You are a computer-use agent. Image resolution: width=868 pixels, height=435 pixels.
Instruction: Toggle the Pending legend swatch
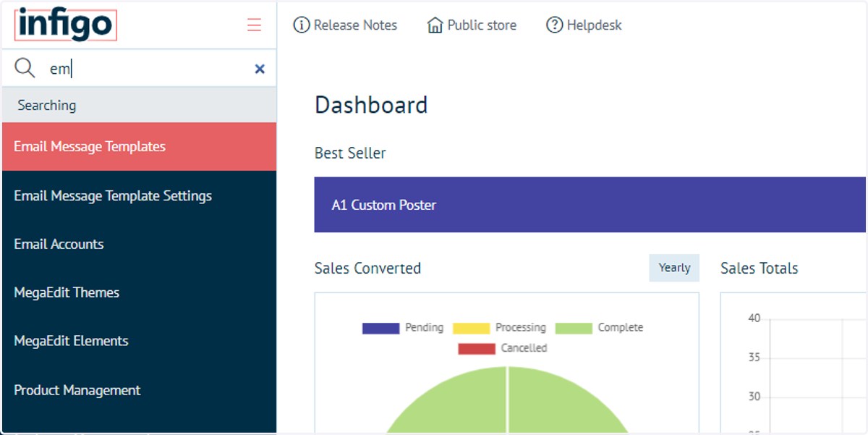(x=380, y=328)
